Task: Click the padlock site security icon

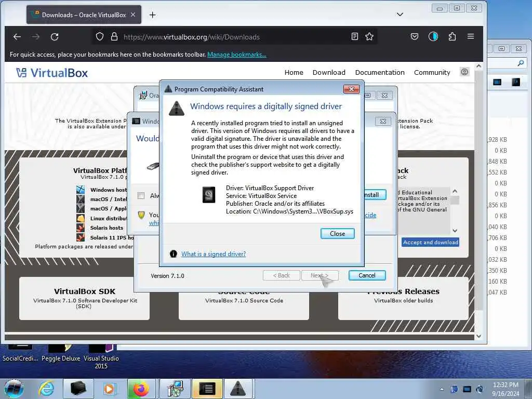Action: pyautogui.click(x=114, y=37)
